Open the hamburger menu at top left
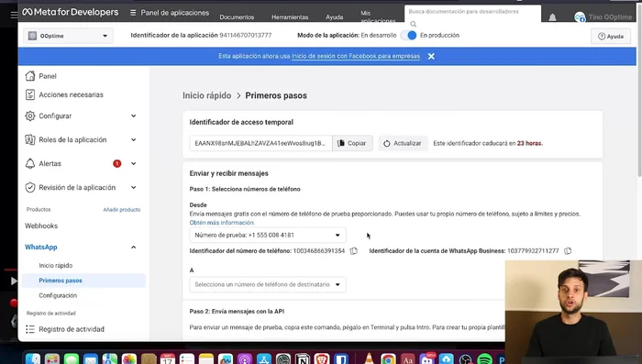Image resolution: width=642 pixels, height=364 pixels. pyautogui.click(x=14, y=15)
